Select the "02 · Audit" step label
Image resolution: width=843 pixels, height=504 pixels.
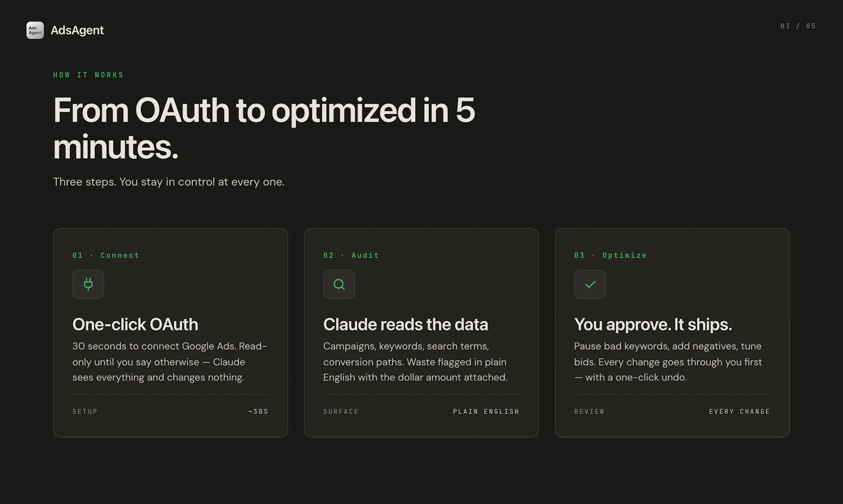coord(351,255)
